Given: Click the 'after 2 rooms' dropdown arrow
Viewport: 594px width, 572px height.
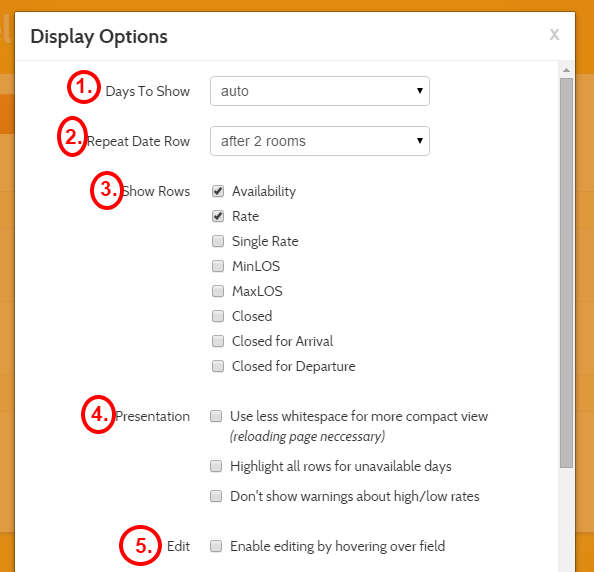Looking at the screenshot, I should (420, 141).
